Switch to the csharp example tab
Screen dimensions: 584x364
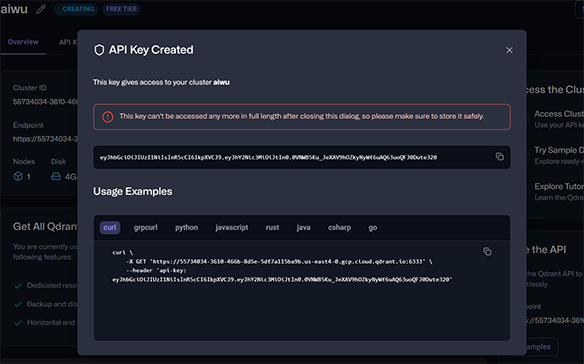pos(339,227)
